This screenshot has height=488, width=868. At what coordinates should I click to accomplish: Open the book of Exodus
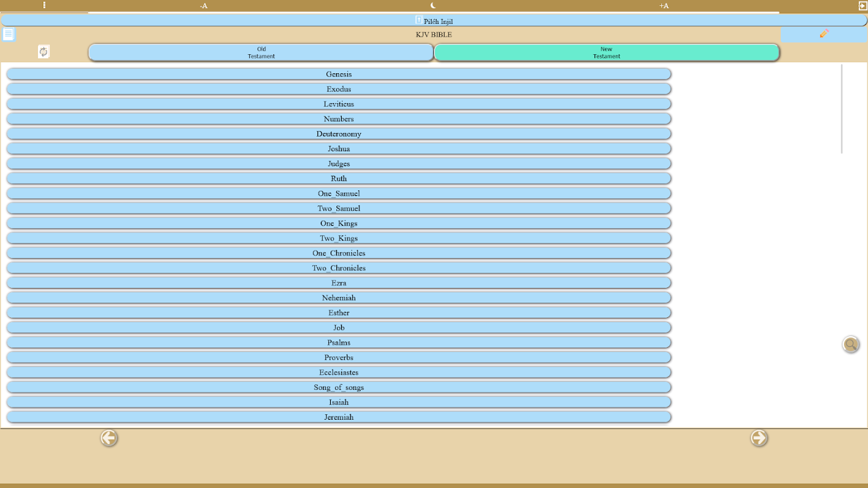(x=339, y=89)
